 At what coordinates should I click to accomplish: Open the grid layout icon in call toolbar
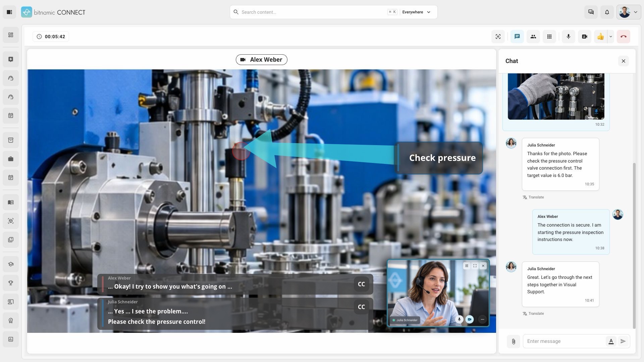549,37
